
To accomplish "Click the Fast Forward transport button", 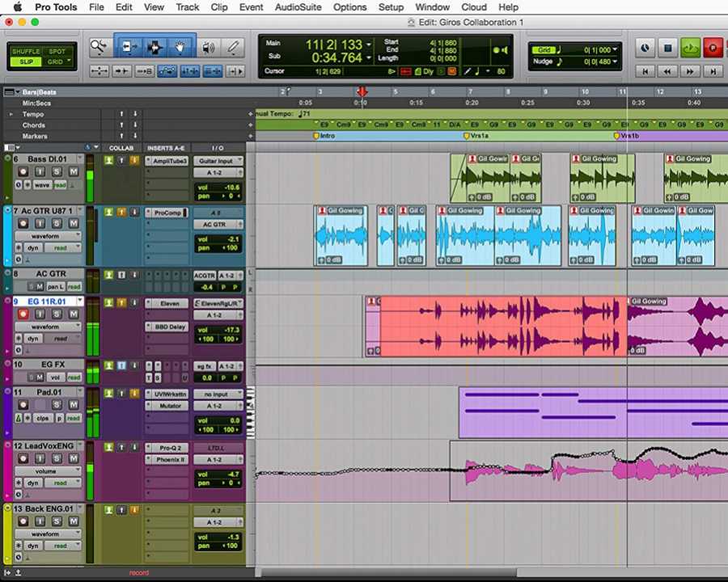I will pyautogui.click(x=690, y=71).
